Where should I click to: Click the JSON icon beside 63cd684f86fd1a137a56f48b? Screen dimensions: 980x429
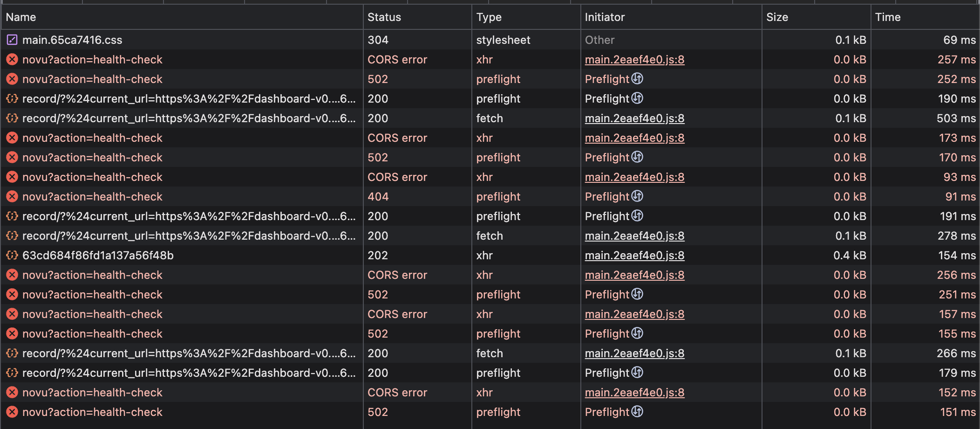(x=12, y=256)
